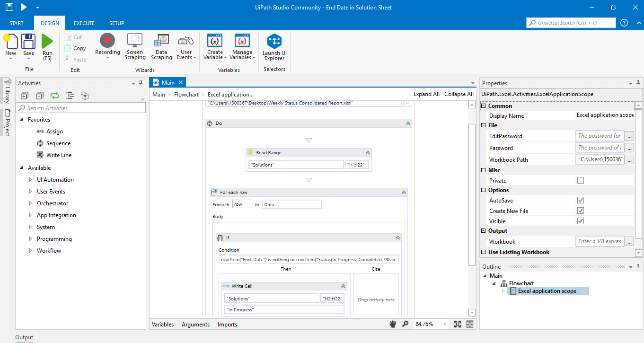Open Launch UI Explorer
644x343 pixels.
[274, 47]
